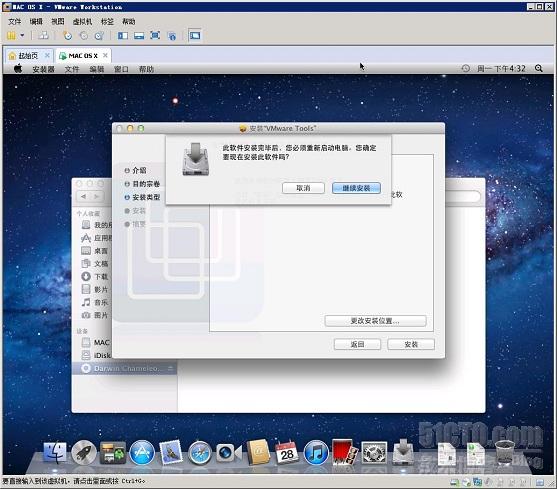557x489 pixels.
Task: Click the revert snapshot toolbar icon
Action: (x=84, y=36)
